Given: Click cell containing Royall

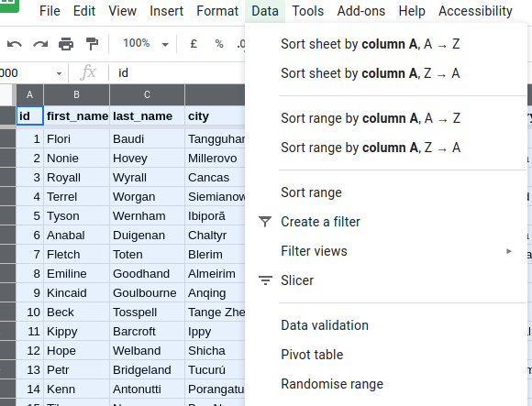Looking at the screenshot, I should pos(77,178).
